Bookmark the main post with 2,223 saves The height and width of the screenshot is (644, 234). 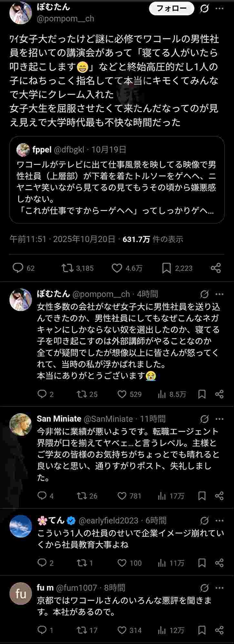coord(166,268)
